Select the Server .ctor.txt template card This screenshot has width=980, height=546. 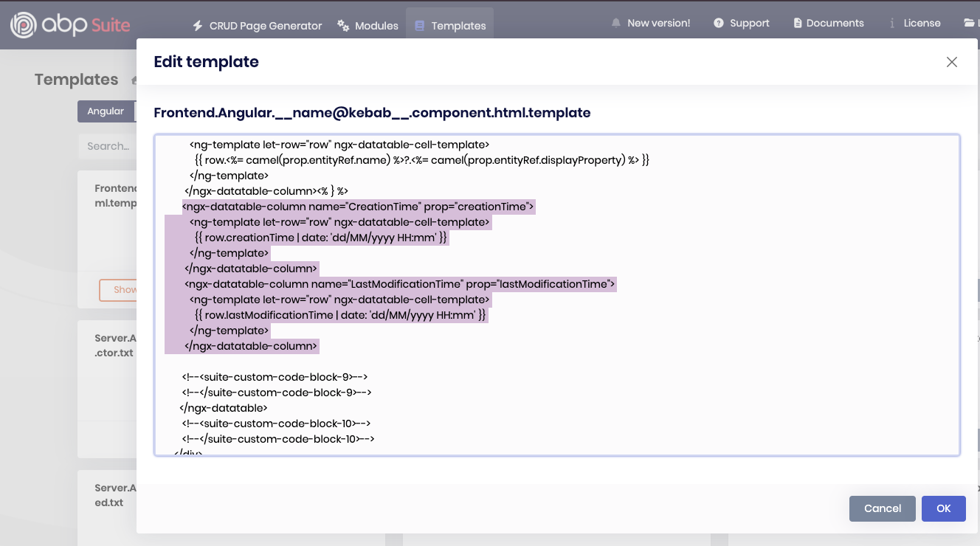pos(114,345)
